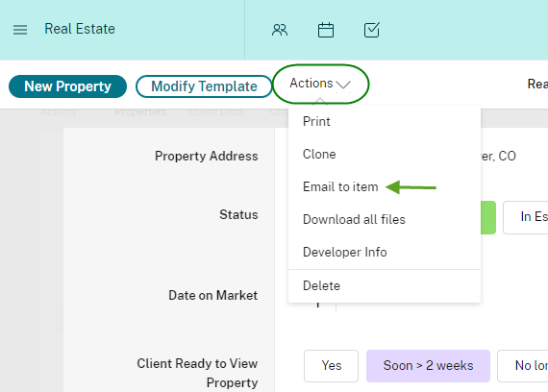548x392 pixels.
Task: Select Yes for Client Ready to View
Action: click(x=331, y=366)
